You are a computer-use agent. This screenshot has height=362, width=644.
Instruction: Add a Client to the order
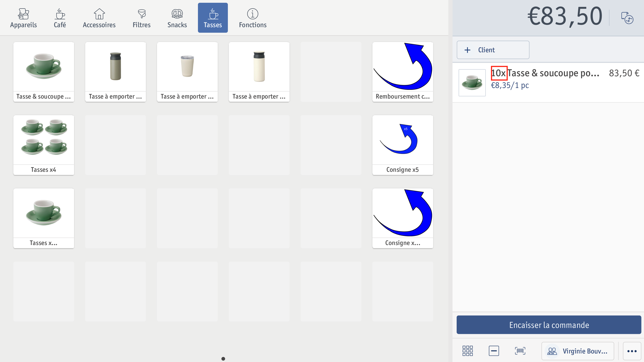point(493,50)
